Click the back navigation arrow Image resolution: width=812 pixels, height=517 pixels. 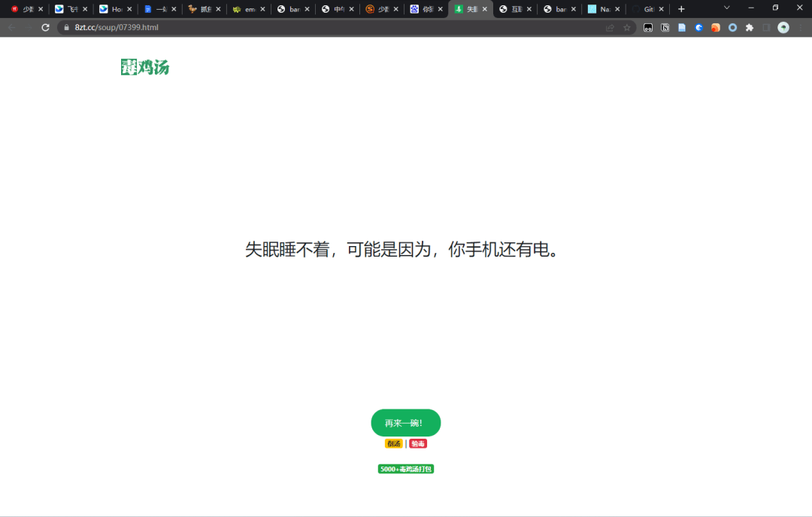tap(11, 27)
